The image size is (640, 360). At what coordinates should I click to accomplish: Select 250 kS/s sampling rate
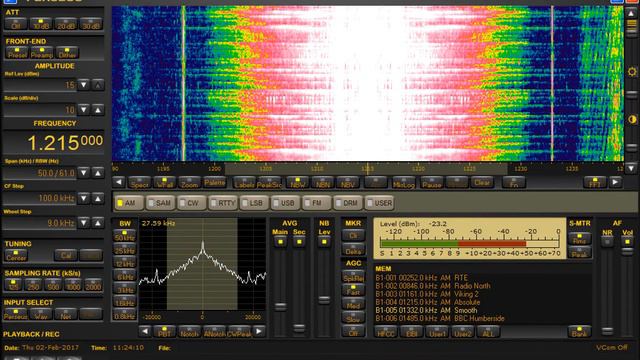(33, 284)
